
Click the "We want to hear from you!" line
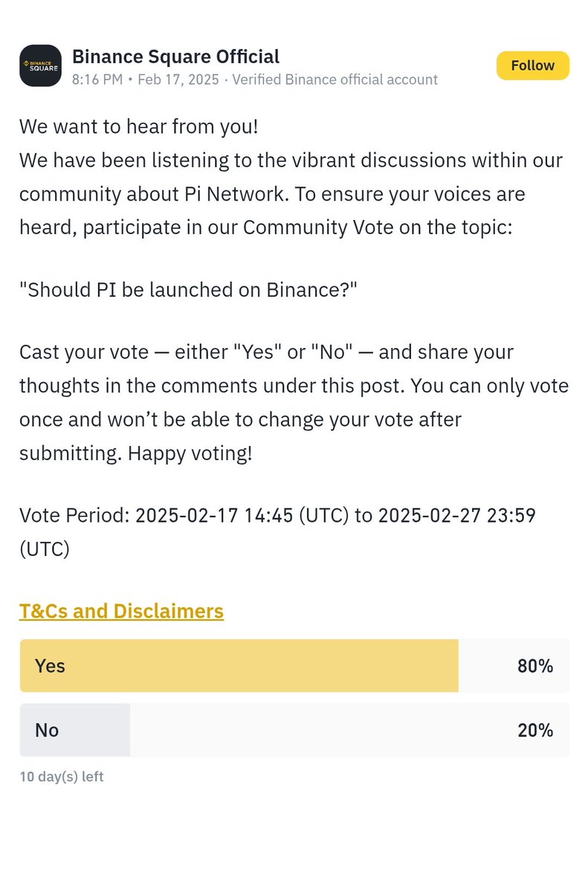click(x=139, y=126)
